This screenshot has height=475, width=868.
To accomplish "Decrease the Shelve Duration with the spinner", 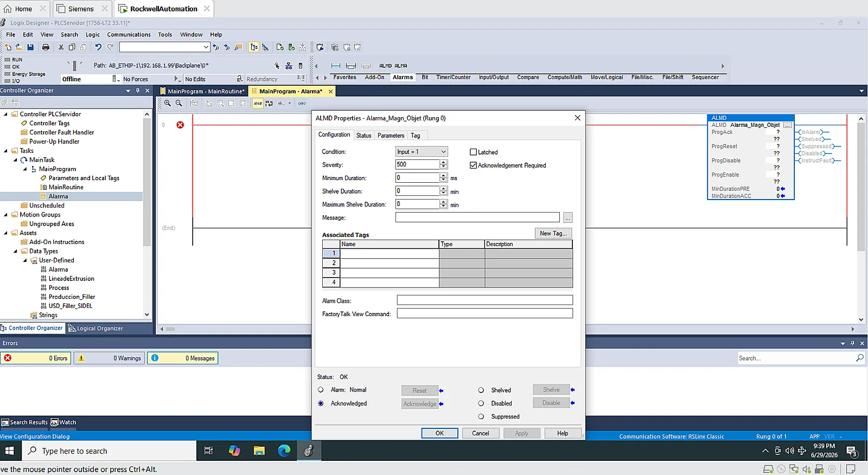I will (444, 193).
